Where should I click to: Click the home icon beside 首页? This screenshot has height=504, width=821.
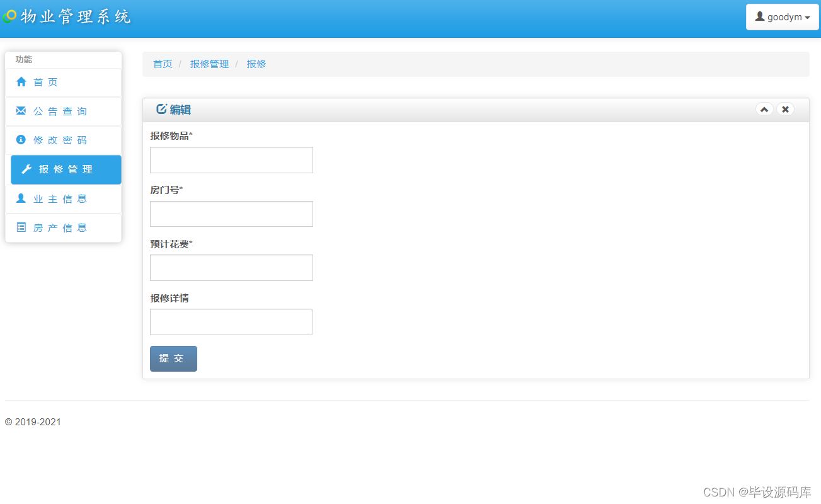(x=21, y=82)
